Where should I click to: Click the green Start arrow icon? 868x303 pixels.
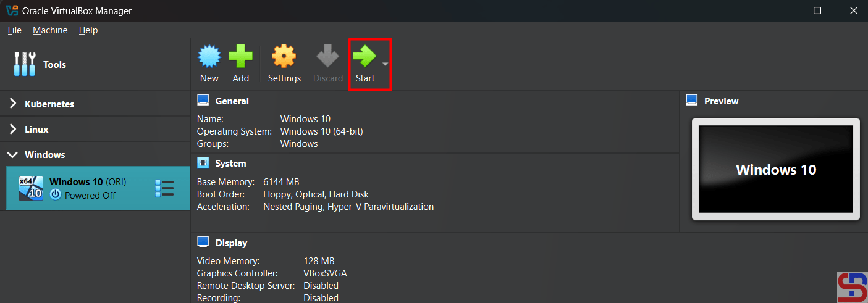point(364,57)
